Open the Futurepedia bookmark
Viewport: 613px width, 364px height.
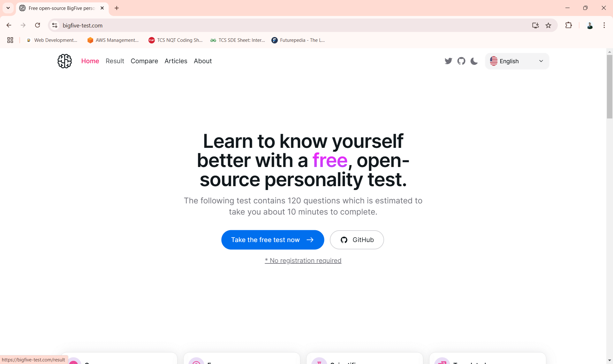click(x=298, y=40)
